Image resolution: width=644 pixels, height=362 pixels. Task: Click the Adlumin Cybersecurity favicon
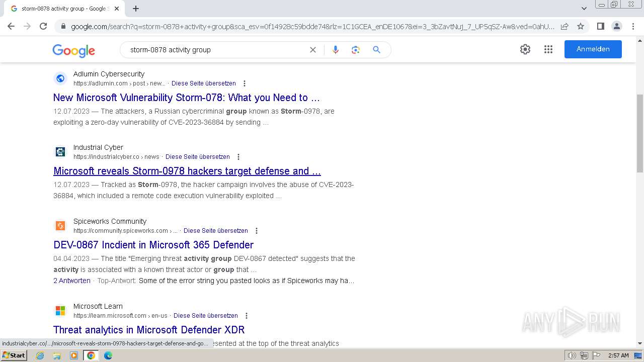click(60, 78)
